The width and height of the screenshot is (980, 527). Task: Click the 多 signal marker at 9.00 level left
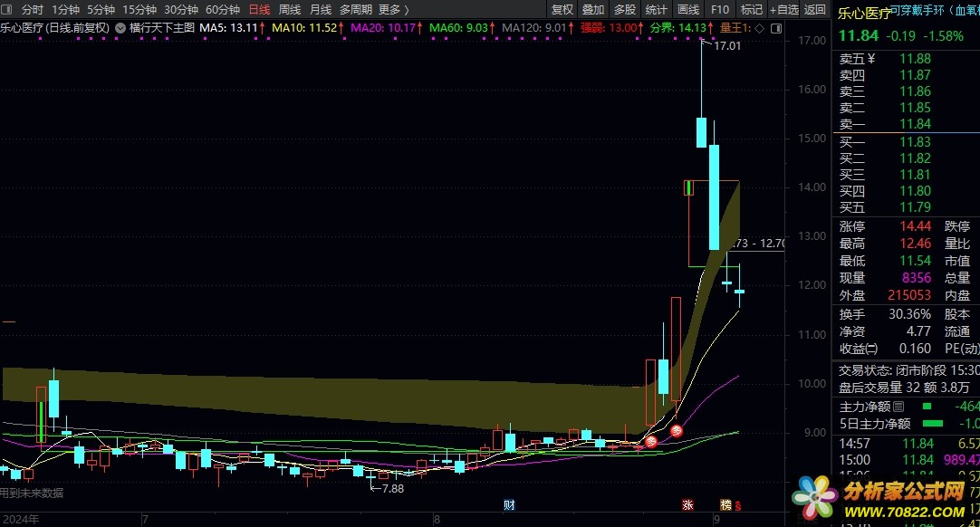click(651, 441)
